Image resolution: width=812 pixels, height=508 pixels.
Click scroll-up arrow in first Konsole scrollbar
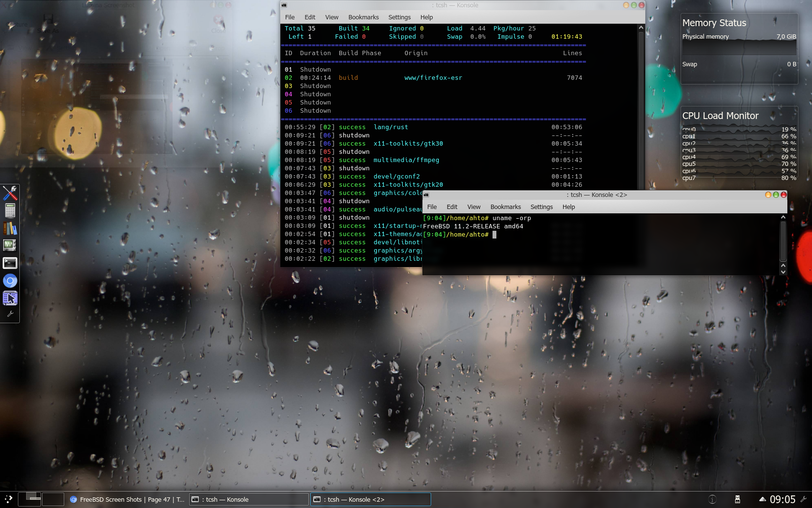coord(641,28)
